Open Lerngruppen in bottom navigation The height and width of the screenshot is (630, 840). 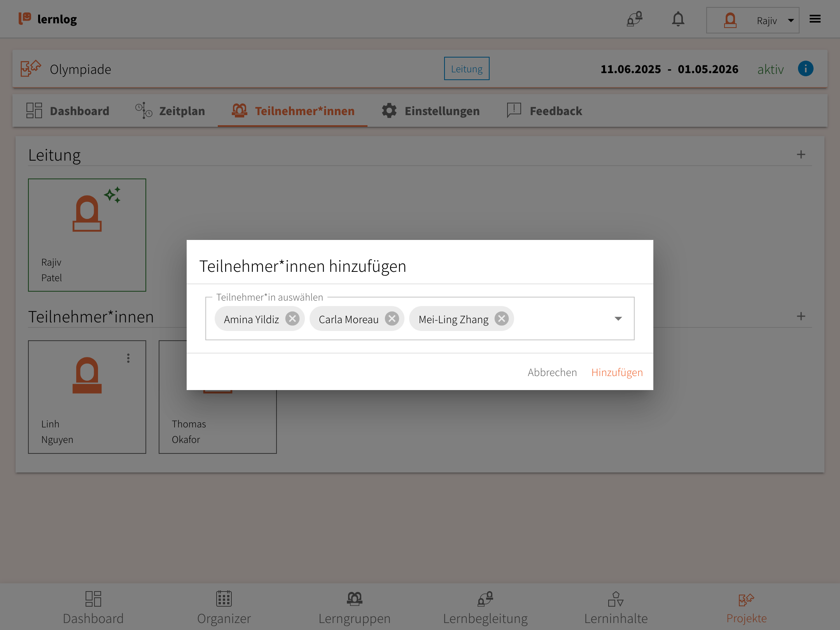354,607
